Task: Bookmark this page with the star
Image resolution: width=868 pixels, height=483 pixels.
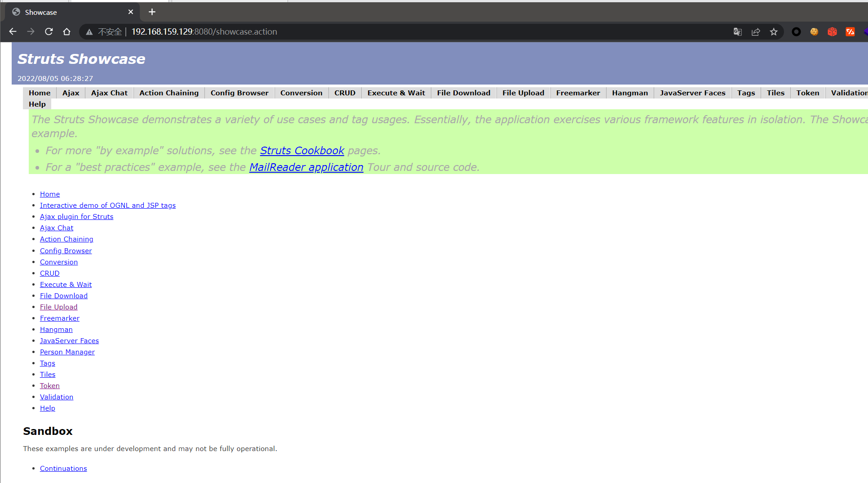Action: tap(774, 31)
